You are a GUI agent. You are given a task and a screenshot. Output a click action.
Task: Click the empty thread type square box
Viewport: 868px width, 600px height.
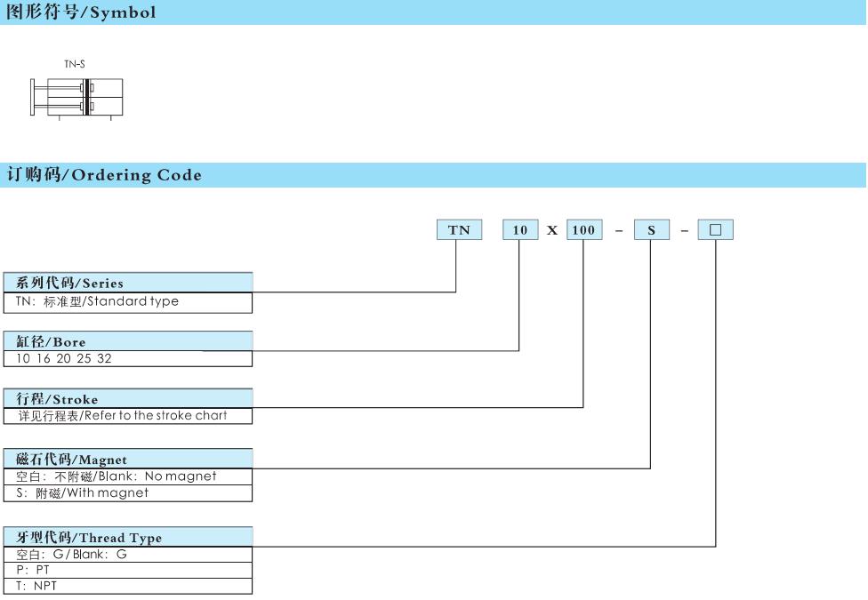point(715,230)
